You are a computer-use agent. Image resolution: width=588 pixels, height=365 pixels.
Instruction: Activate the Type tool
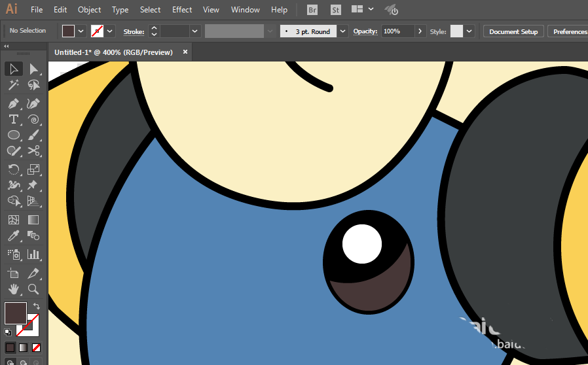(14, 119)
